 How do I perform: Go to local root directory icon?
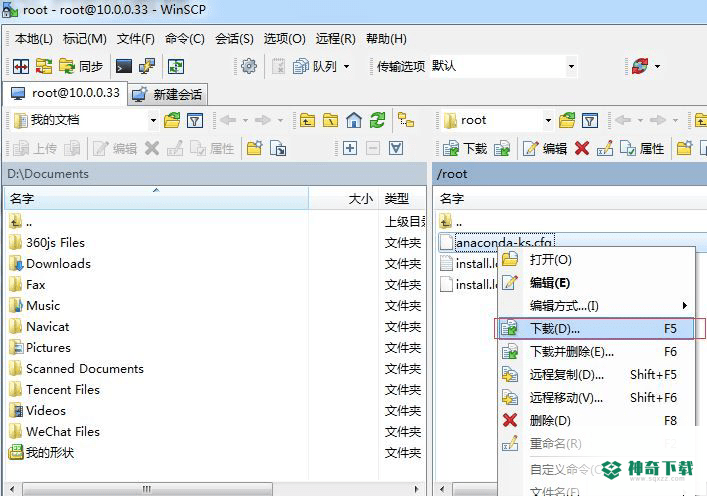pyautogui.click(x=331, y=120)
